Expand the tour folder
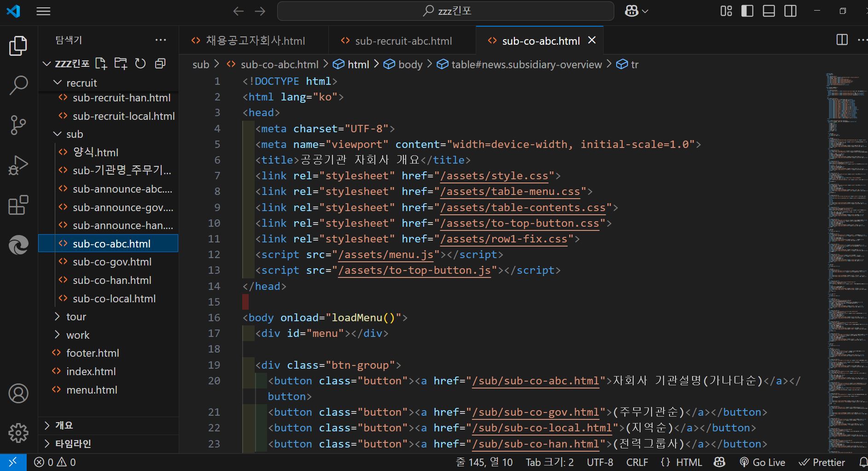Viewport: 868px width, 471px height. 76,317
